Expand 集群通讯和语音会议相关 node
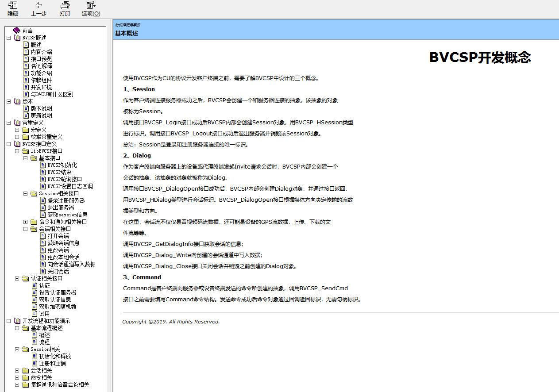This screenshot has width=559, height=392. tap(17, 384)
